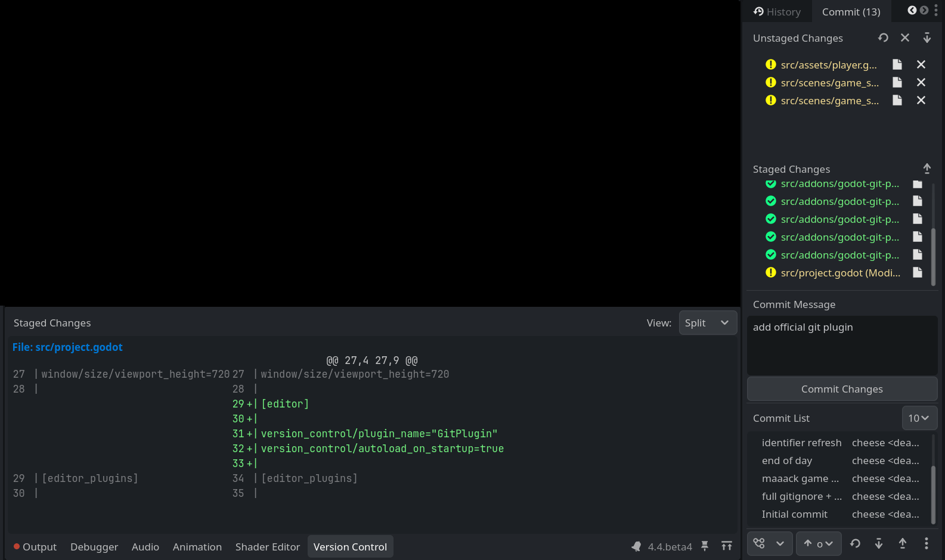Discard all unstaged changes
The width and height of the screenshot is (945, 560).
905,38
